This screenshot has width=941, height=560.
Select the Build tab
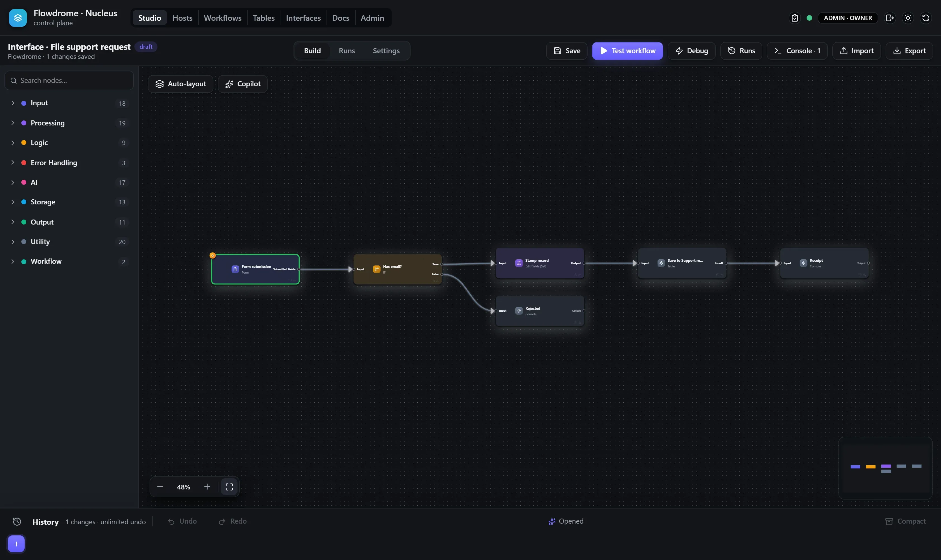312,51
